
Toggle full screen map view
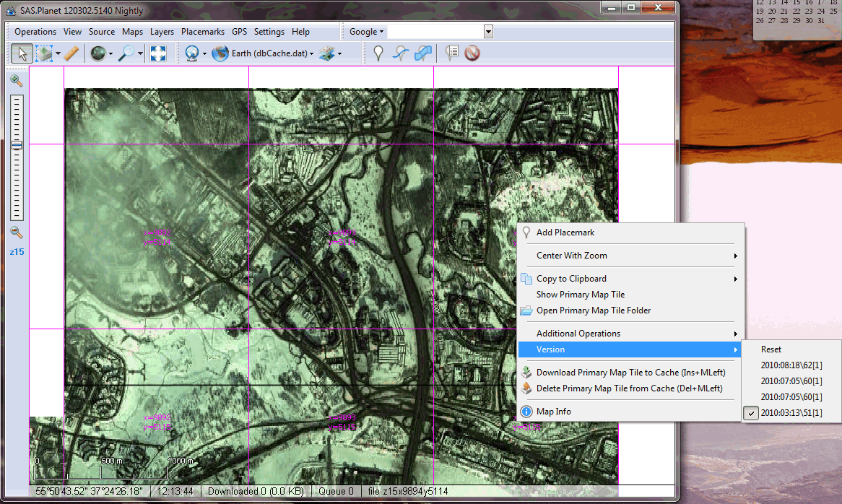pyautogui.click(x=158, y=53)
